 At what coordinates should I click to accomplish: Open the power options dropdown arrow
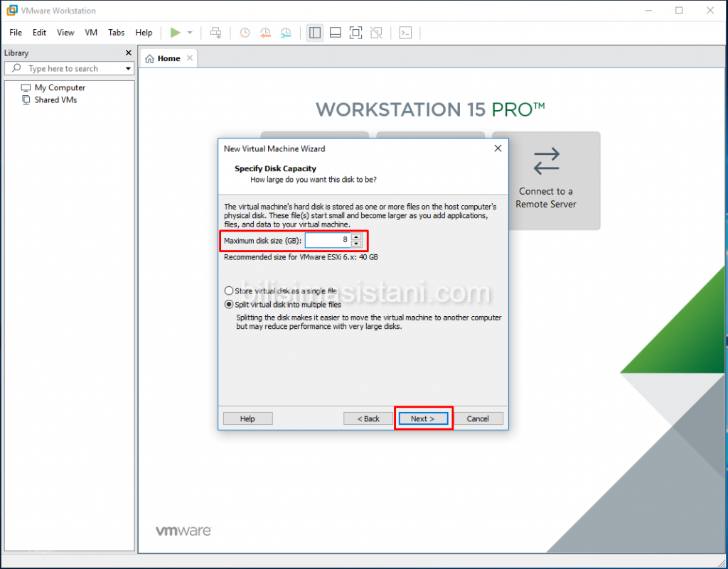[190, 33]
